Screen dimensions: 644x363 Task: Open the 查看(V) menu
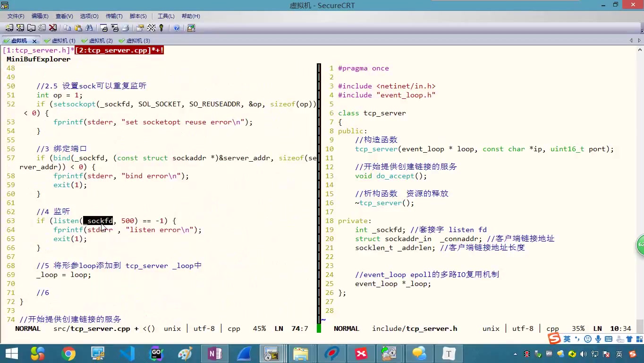coord(64,16)
